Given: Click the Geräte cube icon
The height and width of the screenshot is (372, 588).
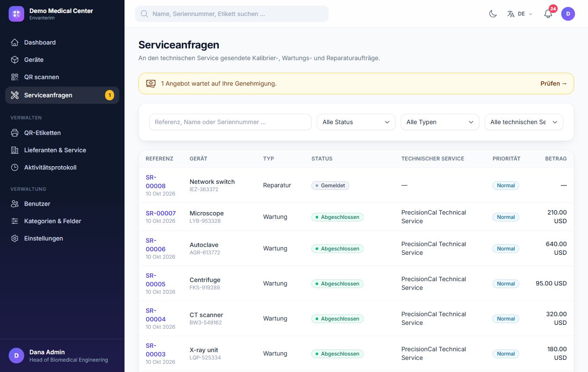Looking at the screenshot, I should pos(15,60).
